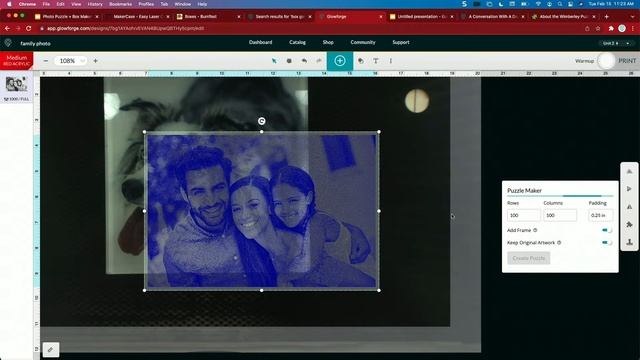The image size is (640, 360).
Task: Click the top triangle icon in right toolbar
Action: pyautogui.click(x=629, y=171)
